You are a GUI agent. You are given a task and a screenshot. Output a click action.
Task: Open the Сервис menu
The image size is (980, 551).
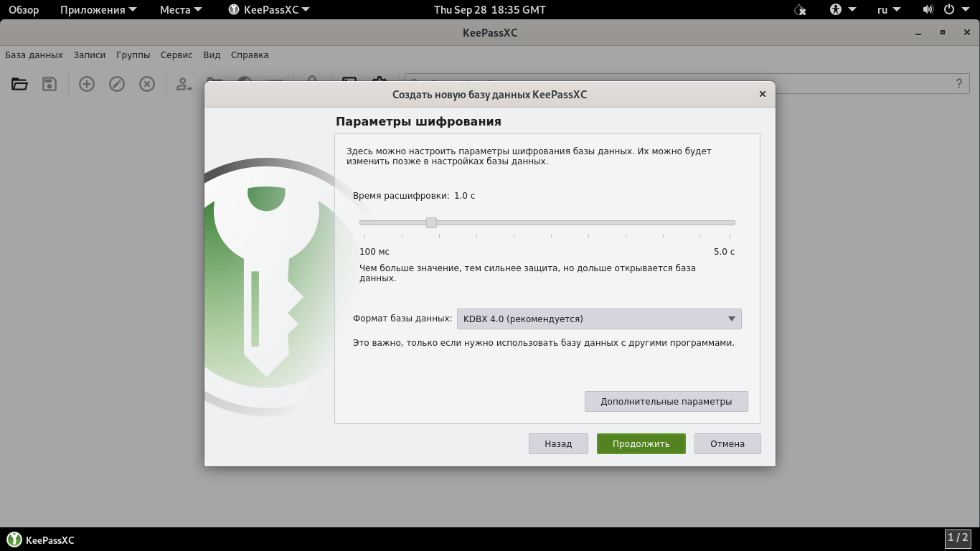tap(176, 55)
